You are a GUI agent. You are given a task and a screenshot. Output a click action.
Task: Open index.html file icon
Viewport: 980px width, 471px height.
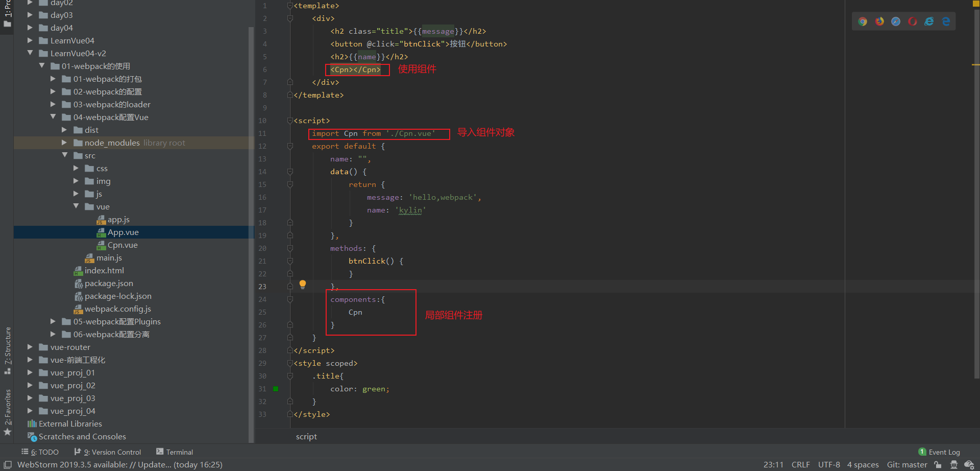coord(78,271)
